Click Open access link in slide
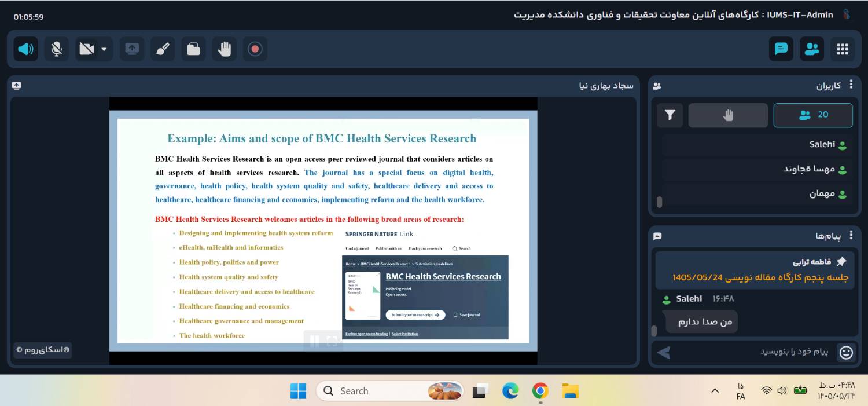The height and width of the screenshot is (406, 868). pos(396,295)
